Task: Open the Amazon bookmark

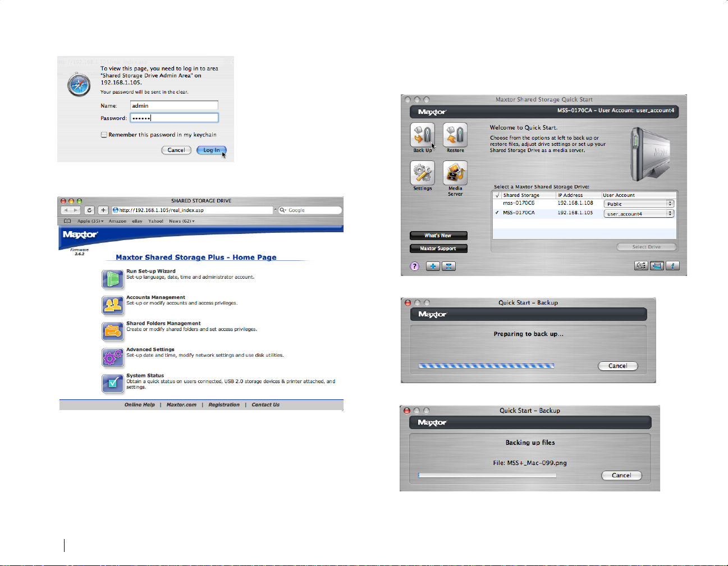Action: [117, 221]
